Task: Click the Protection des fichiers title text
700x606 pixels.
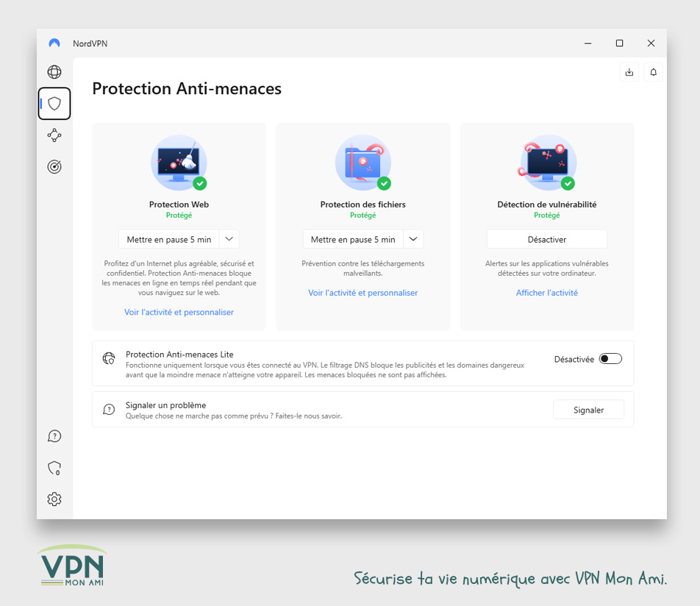Action: click(x=363, y=204)
